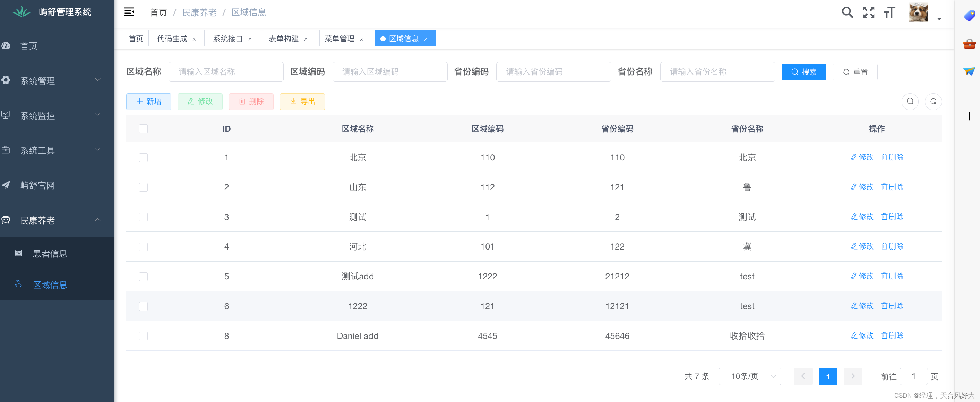The width and height of the screenshot is (980, 402).
Task: Close the 表单构建 tab
Action: point(306,39)
